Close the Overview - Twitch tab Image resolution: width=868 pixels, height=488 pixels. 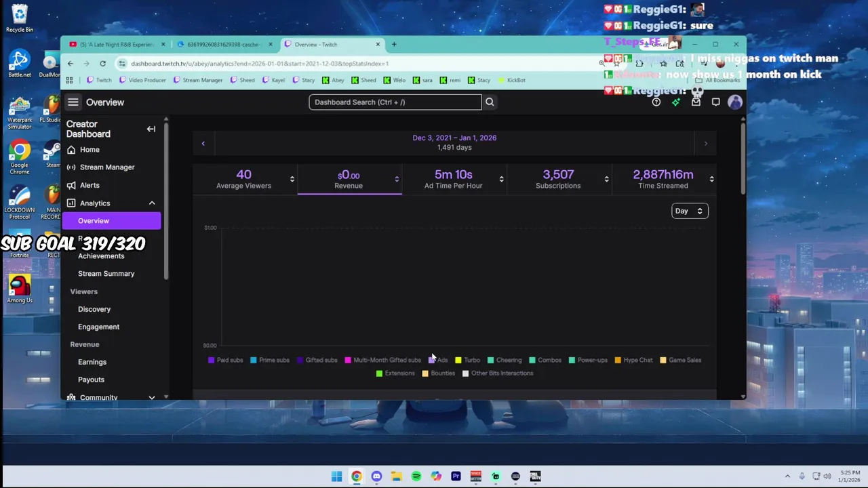tap(378, 45)
